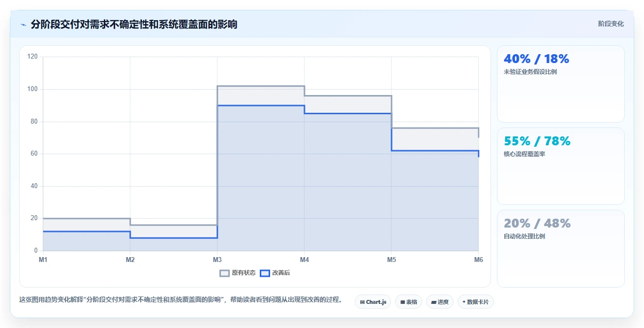This screenshot has height=328, width=644.
Task: Click the blue 改善后 line segment between M3 and M4
Action: 261,105
